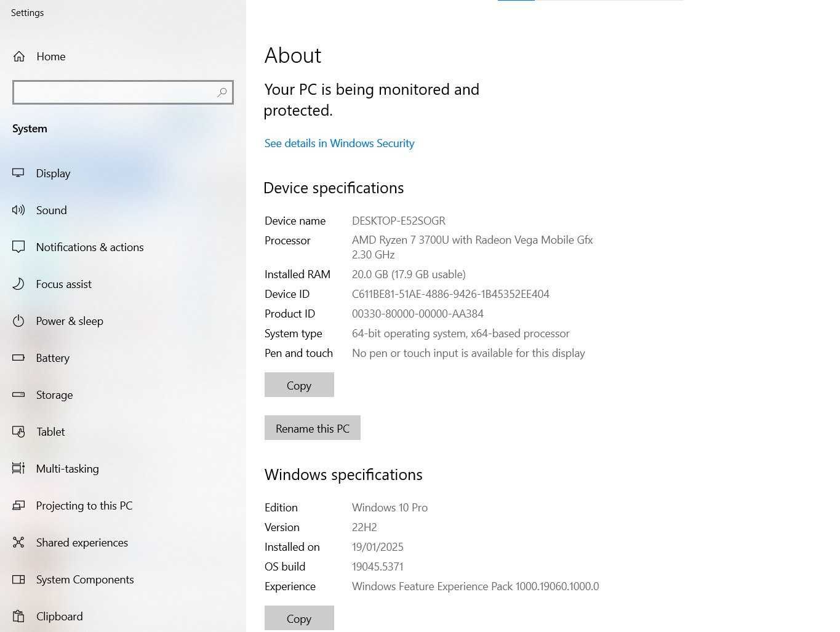Open See details in Windows Security link
The image size is (840, 632).
tap(339, 143)
